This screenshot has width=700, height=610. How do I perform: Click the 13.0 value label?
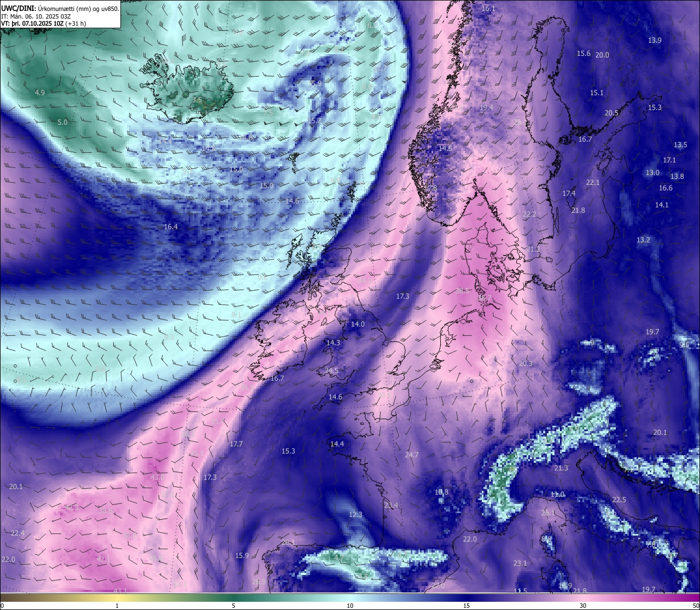[x=652, y=172]
